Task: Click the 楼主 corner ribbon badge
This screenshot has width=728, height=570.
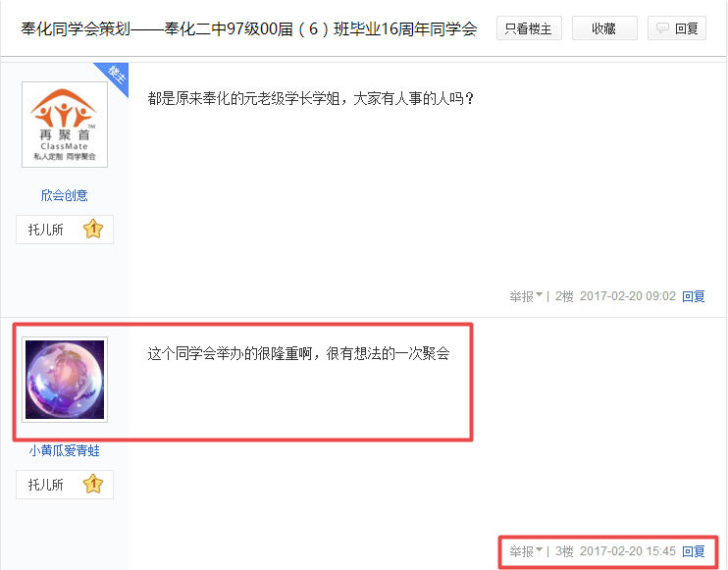Action: click(114, 77)
